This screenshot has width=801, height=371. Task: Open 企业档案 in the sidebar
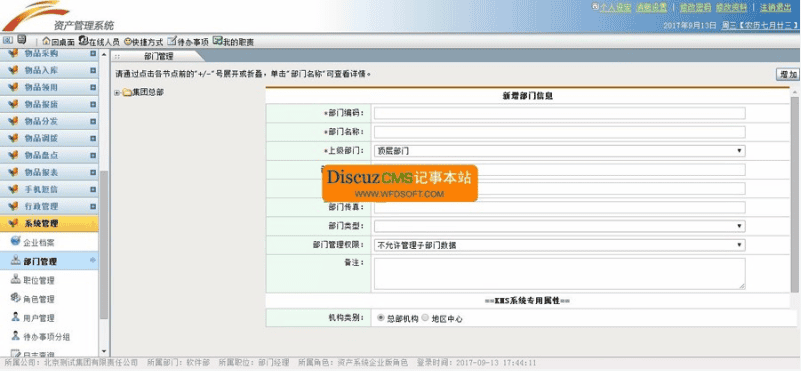[x=39, y=243]
